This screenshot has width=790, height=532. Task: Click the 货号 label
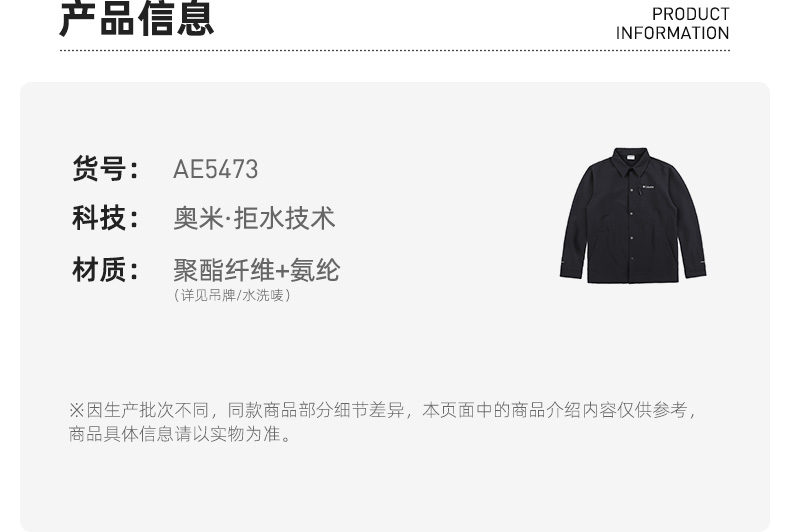(105, 169)
